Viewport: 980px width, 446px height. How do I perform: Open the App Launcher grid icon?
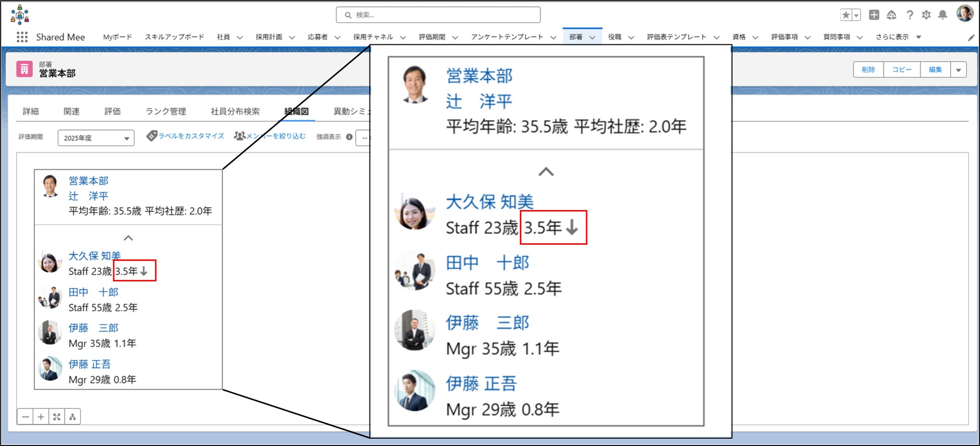click(x=22, y=37)
